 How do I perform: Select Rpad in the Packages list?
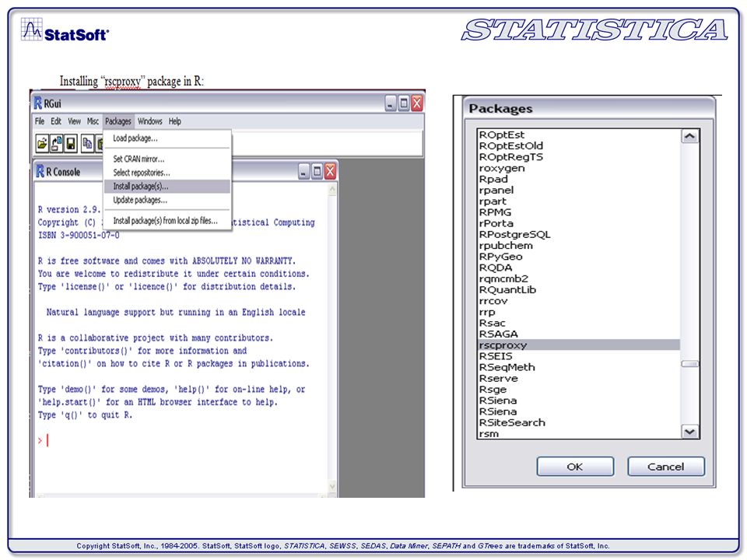[579, 179]
